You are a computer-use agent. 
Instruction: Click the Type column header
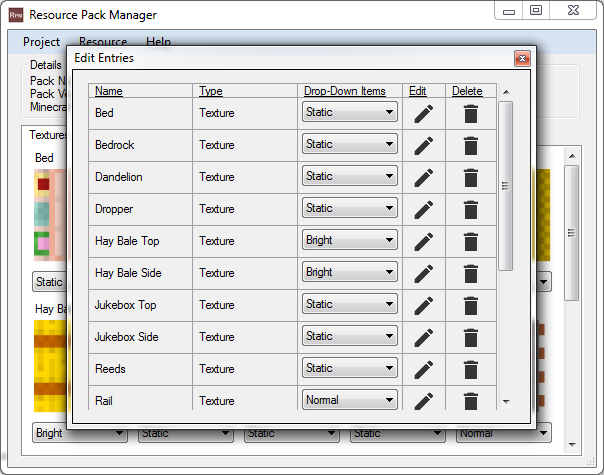click(210, 91)
